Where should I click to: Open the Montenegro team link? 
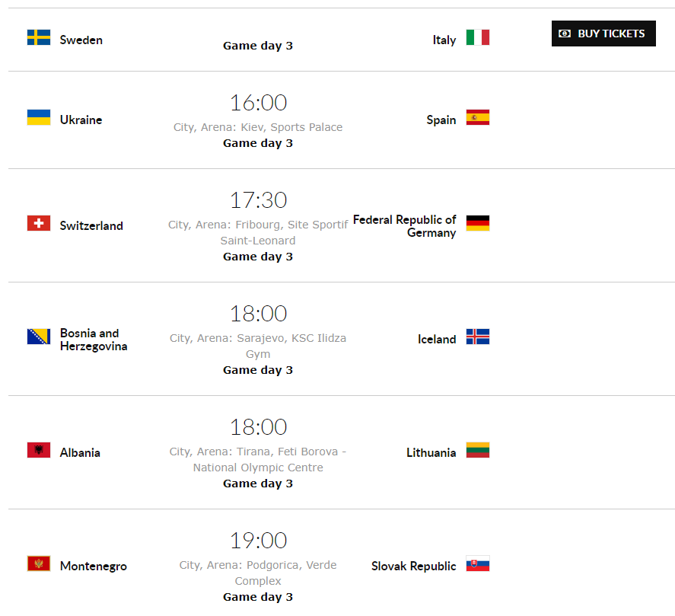coord(94,566)
